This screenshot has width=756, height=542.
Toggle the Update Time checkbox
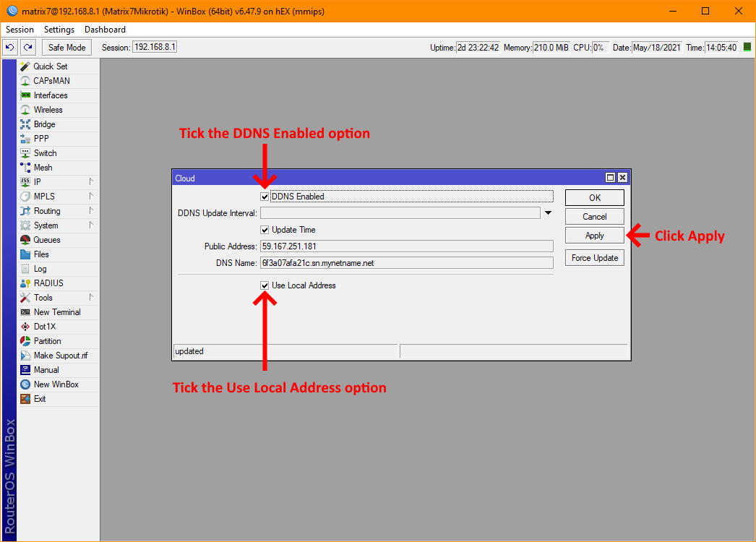click(265, 230)
